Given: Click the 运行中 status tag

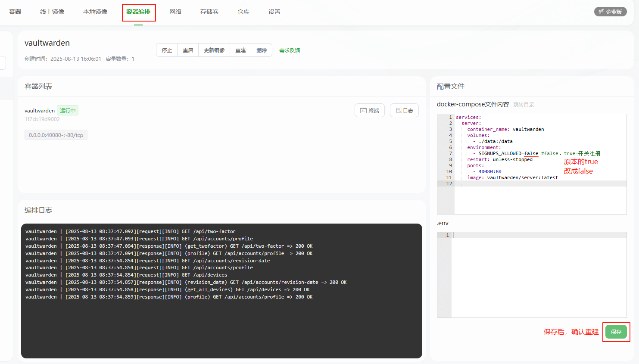Looking at the screenshot, I should tap(68, 110).
